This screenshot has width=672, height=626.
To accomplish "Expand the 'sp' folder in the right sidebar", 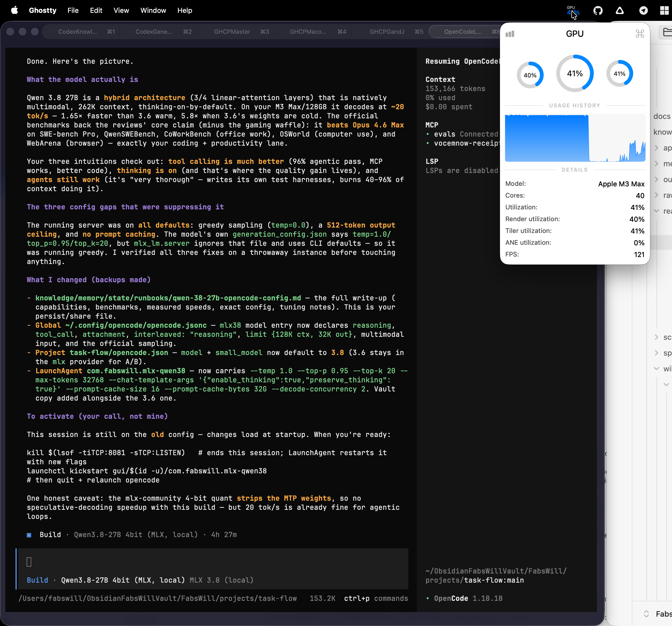I will coord(656,353).
